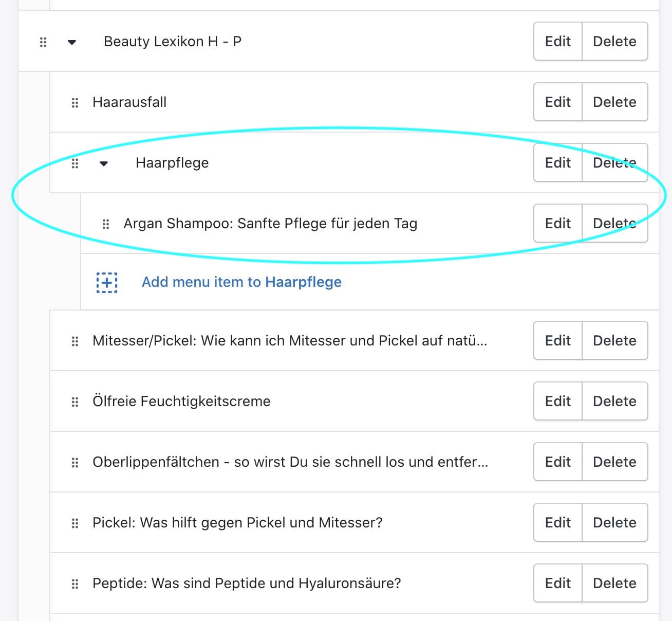Edit the Argan Shampoo menu item
Viewport: 672px width, 621px height.
coord(557,223)
